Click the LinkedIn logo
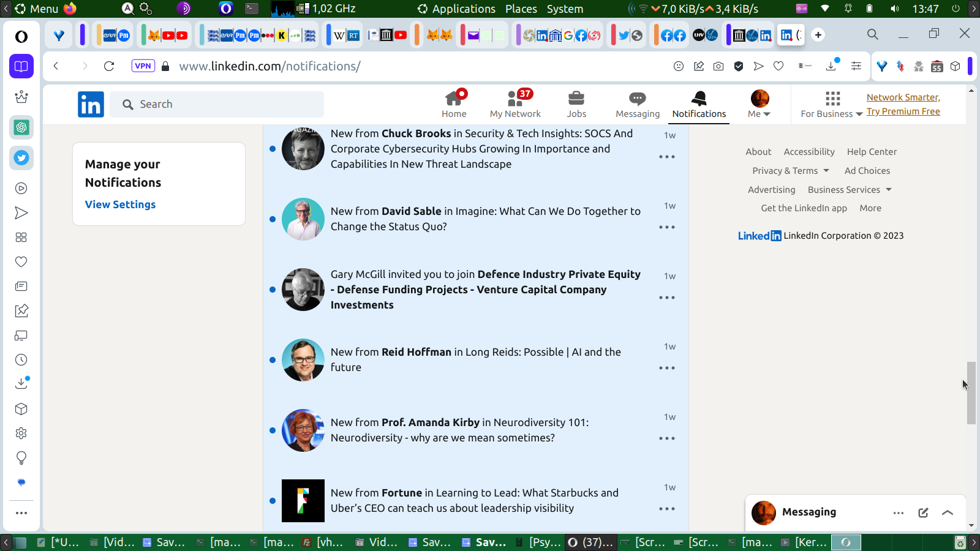Image resolution: width=980 pixels, height=551 pixels. pyautogui.click(x=91, y=104)
